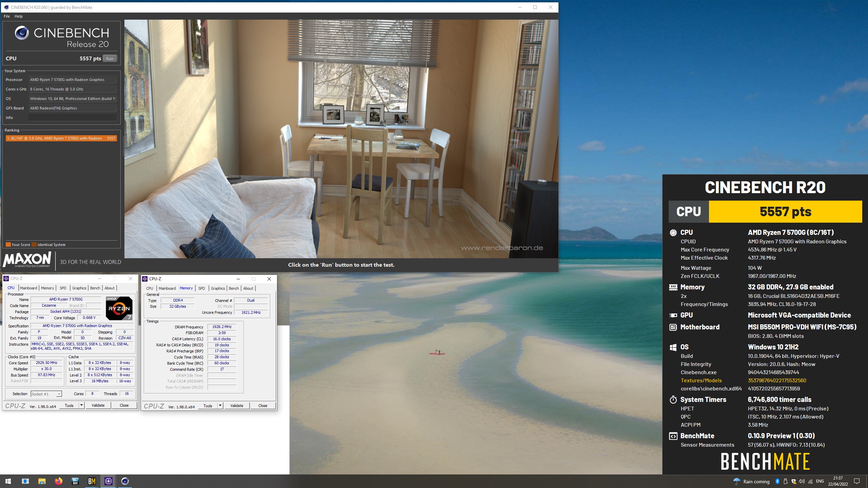This screenshot has width=868, height=488.
Task: Click the AMD Ryzen 7 logo in CPU-Z
Action: pyautogui.click(x=119, y=308)
